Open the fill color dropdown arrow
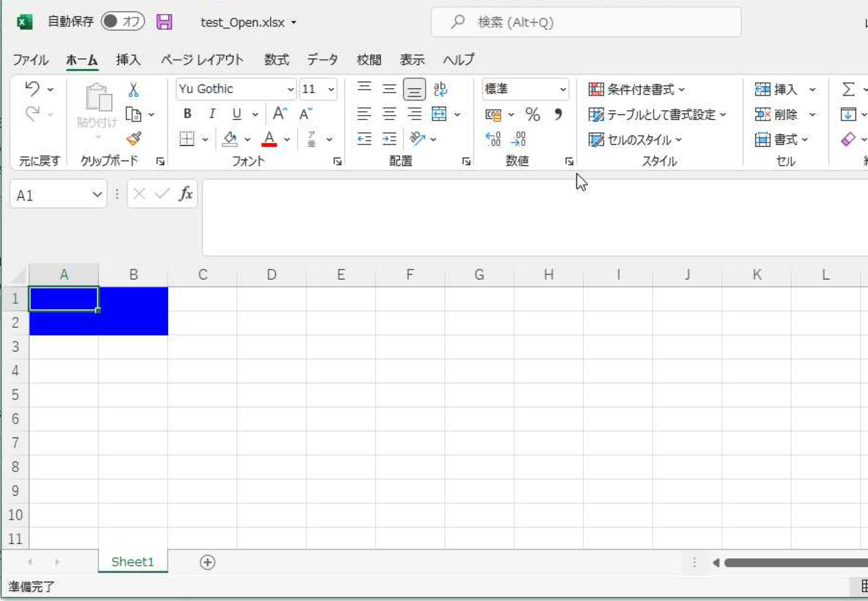 [x=248, y=140]
